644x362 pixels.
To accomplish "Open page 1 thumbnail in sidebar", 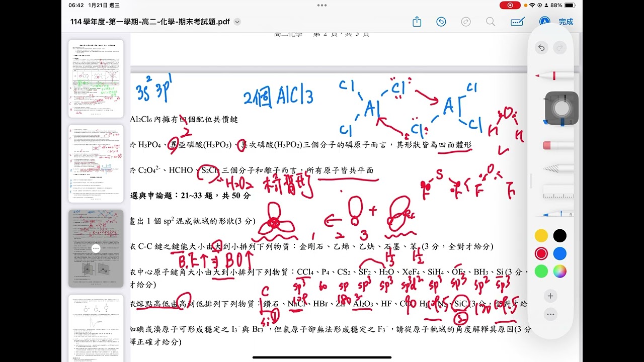I will [x=96, y=78].
